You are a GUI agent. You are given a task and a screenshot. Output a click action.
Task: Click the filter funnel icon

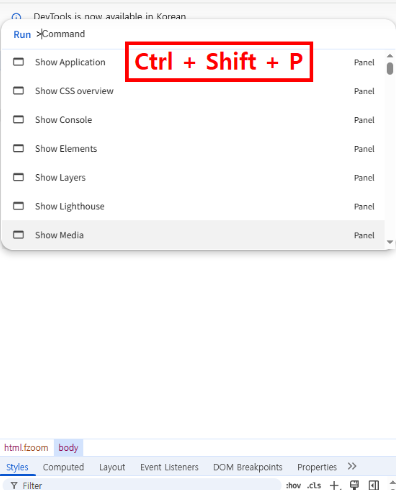[x=14, y=485]
